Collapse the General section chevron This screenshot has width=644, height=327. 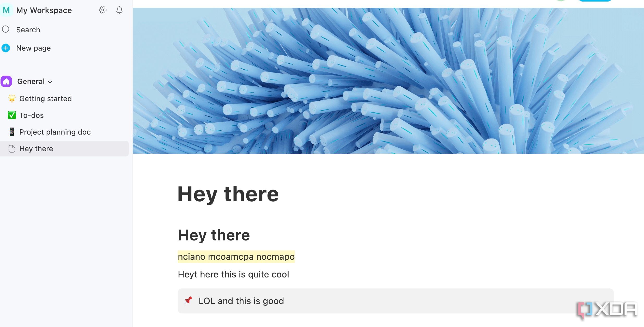(x=50, y=81)
